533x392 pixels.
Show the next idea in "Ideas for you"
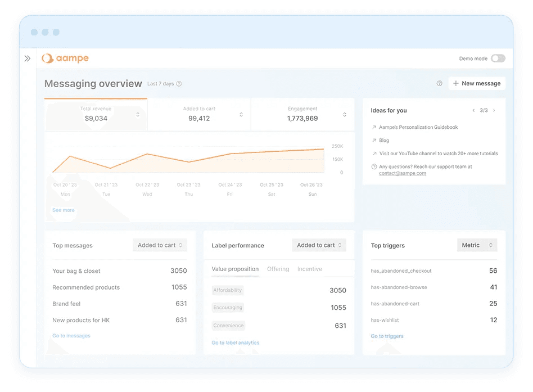[494, 110]
